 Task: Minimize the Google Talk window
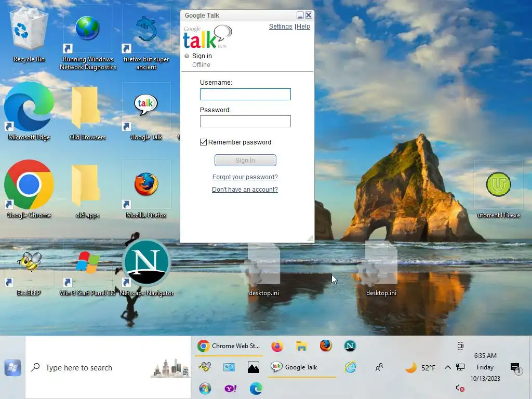point(300,15)
